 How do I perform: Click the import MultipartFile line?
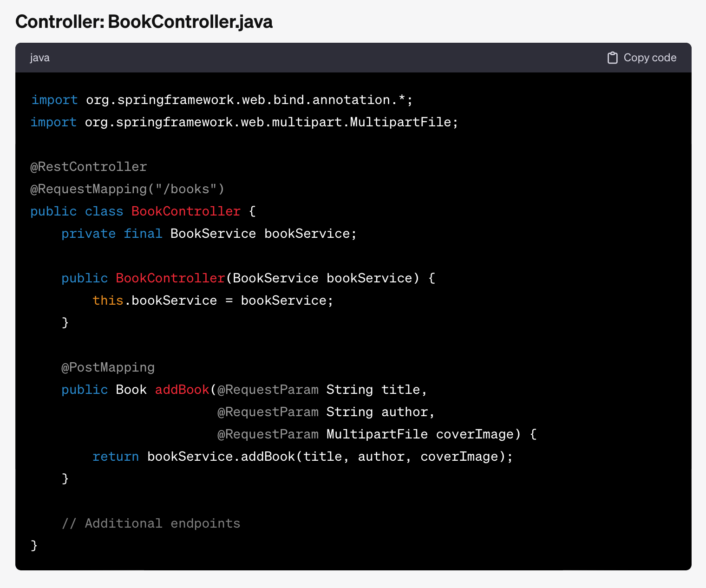[x=244, y=122]
